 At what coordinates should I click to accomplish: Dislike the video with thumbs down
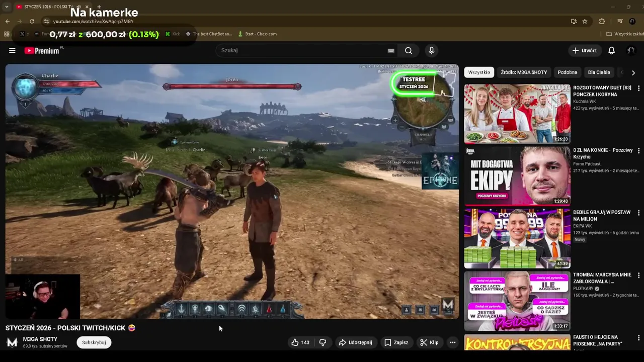click(x=323, y=342)
